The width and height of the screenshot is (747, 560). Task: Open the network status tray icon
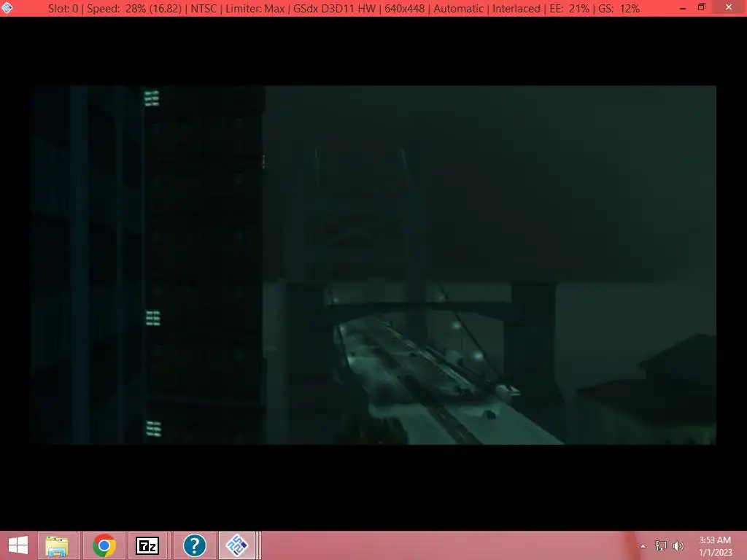click(660, 546)
